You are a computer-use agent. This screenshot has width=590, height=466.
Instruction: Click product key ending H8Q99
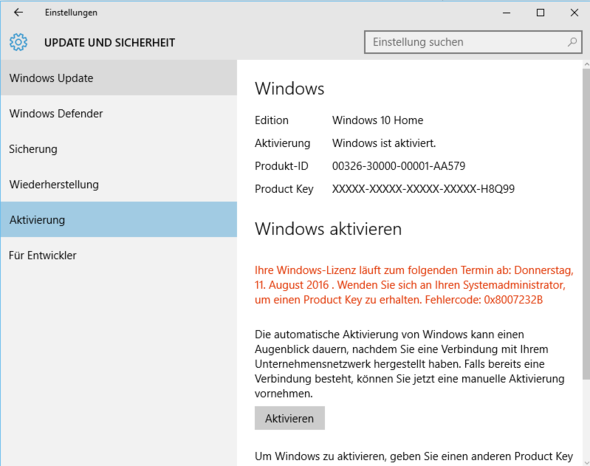tap(423, 189)
